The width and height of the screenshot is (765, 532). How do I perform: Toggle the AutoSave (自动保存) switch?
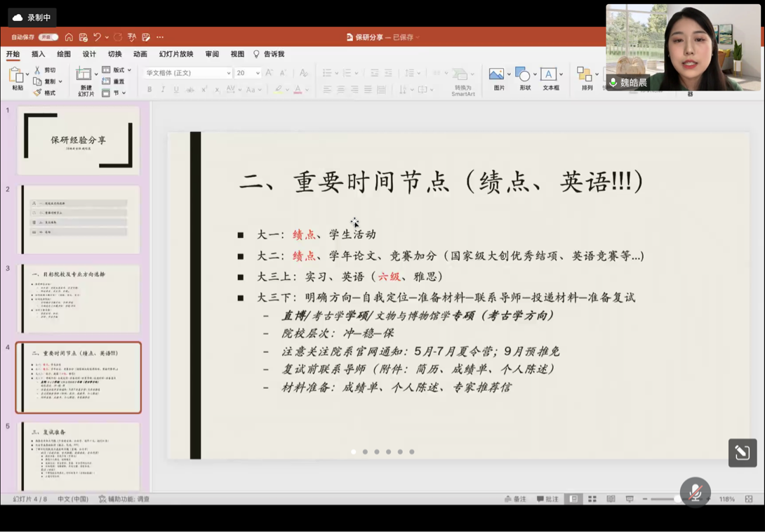[x=48, y=37]
